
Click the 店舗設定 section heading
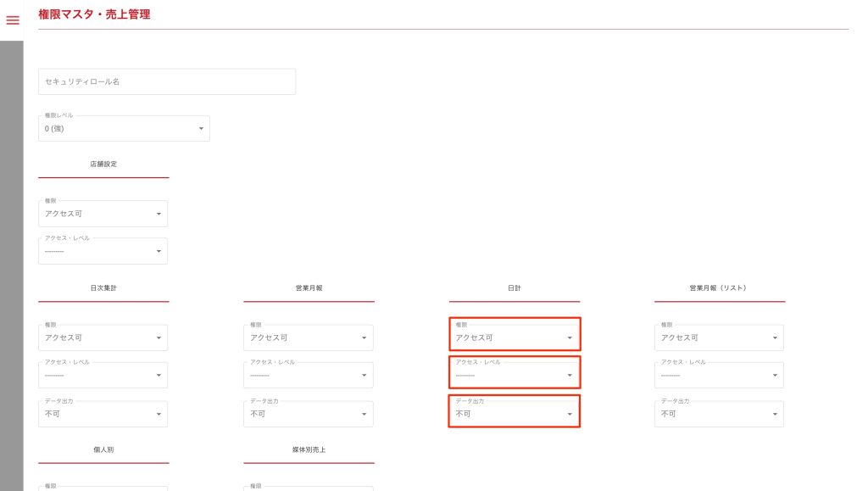[x=103, y=164]
